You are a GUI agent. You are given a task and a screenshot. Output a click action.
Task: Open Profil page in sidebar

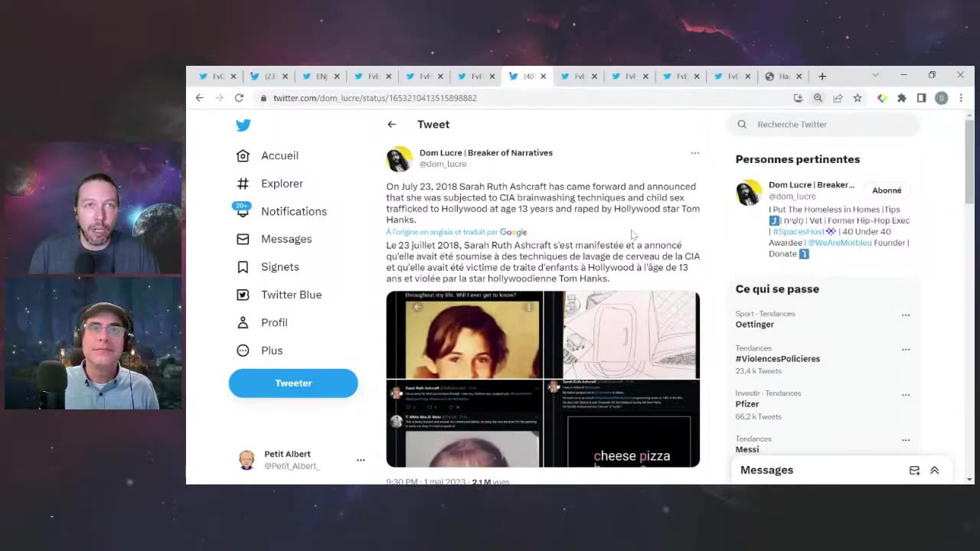(x=274, y=322)
